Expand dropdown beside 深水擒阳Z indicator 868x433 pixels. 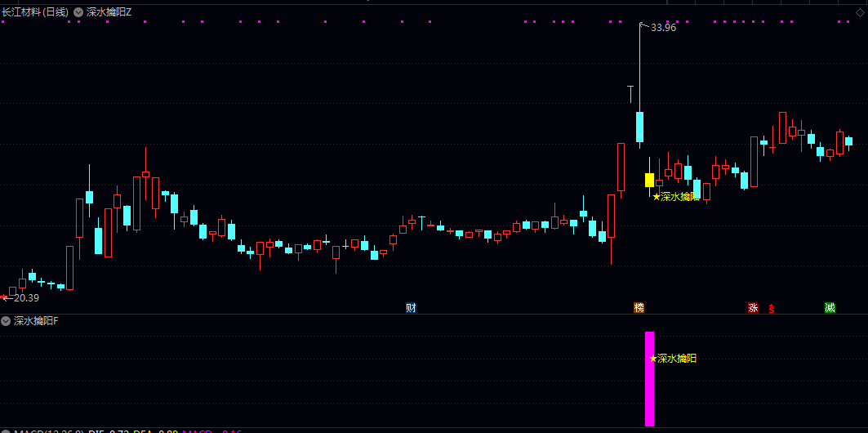[78, 12]
